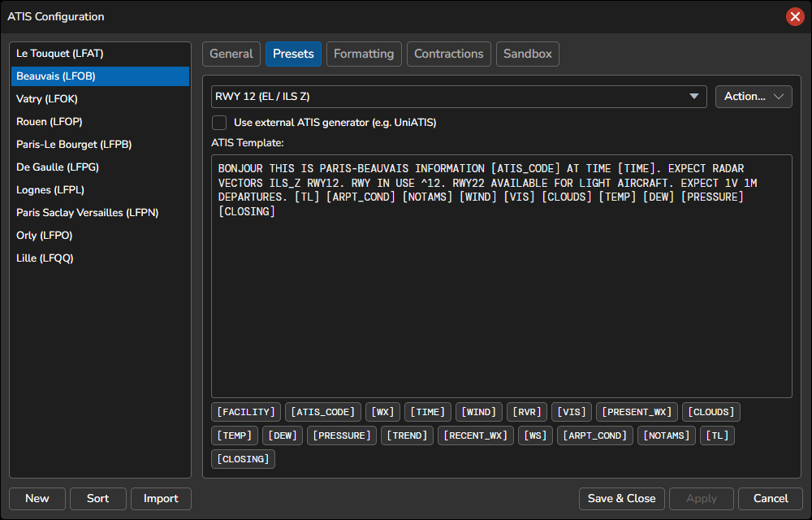This screenshot has width=812, height=520.
Task: Click inside the ATIS Template text area
Action: coord(501,276)
